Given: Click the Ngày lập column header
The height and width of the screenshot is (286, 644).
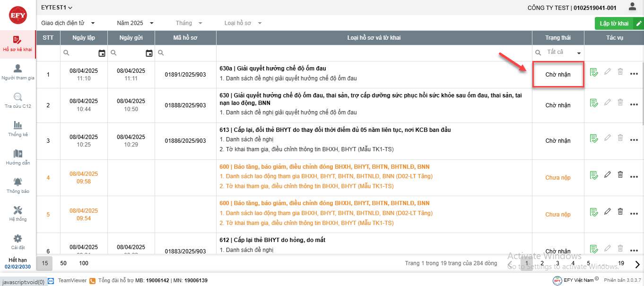Looking at the screenshot, I should pos(84,38).
